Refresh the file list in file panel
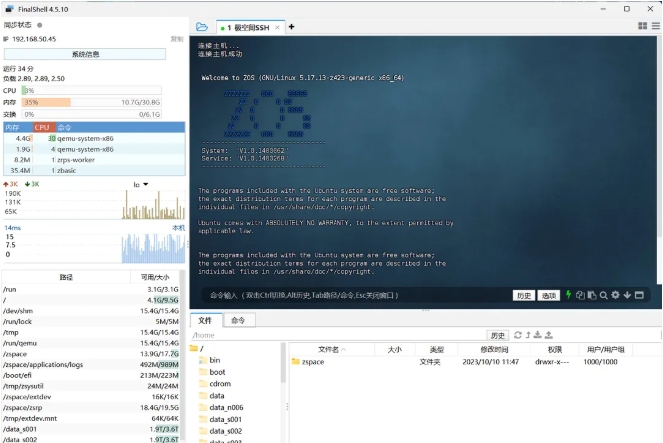This screenshot has width=663, height=443. pyautogui.click(x=518, y=335)
